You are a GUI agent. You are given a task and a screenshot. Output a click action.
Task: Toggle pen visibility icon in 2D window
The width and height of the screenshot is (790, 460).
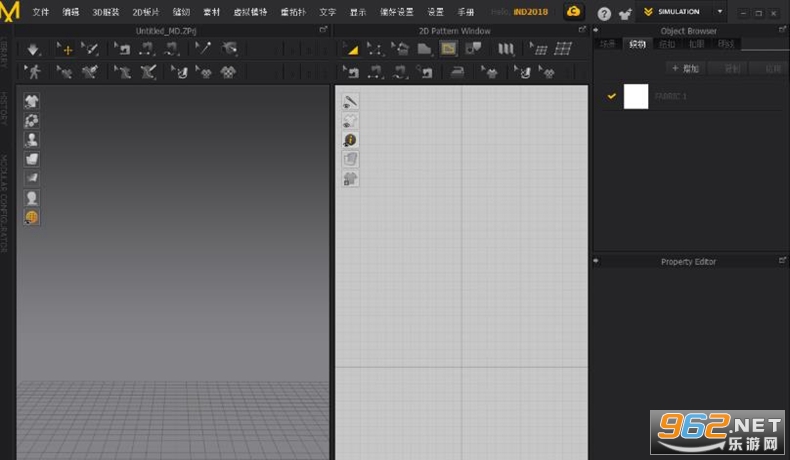click(x=350, y=101)
